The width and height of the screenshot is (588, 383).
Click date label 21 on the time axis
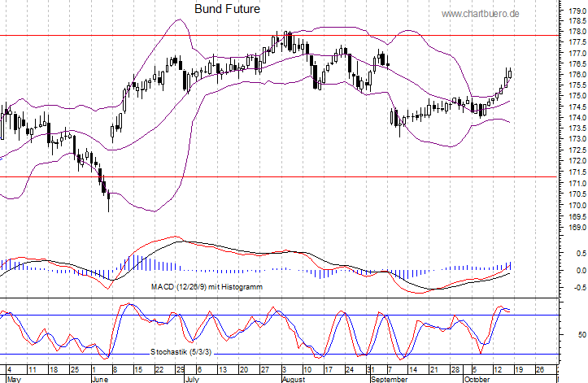click(x=434, y=370)
